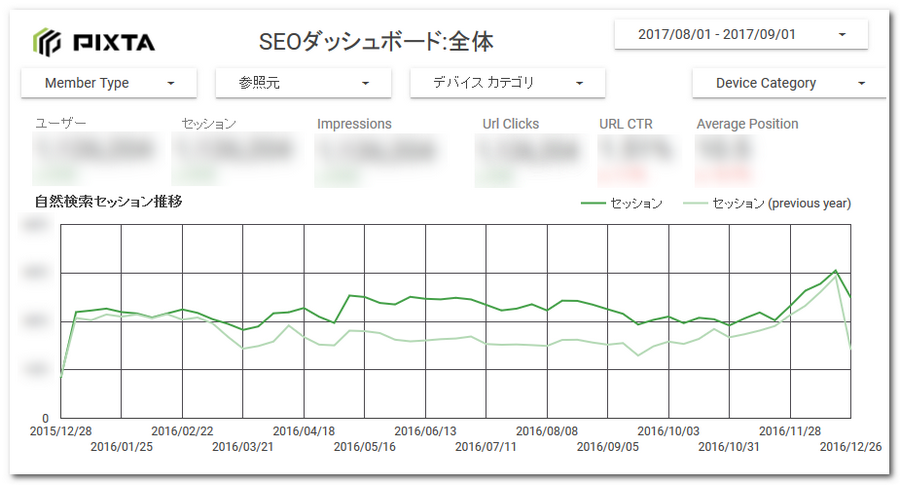Click the 2016/12/26 axis date label
The image size is (900, 485).
[x=848, y=446]
